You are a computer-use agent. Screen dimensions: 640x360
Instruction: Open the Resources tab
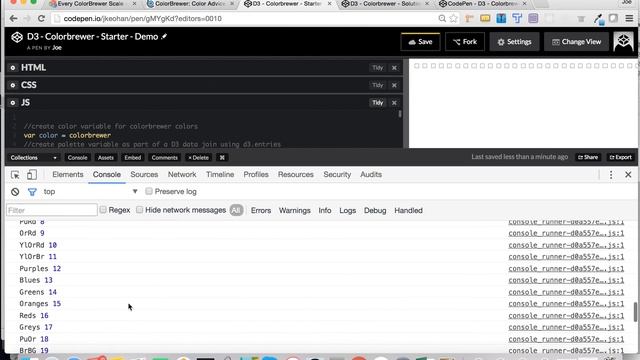click(296, 174)
